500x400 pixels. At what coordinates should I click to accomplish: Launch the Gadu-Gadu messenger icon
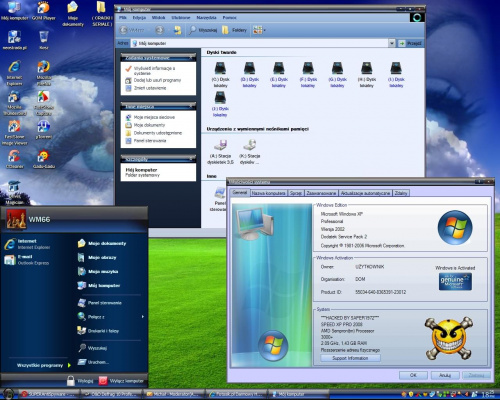tap(44, 159)
